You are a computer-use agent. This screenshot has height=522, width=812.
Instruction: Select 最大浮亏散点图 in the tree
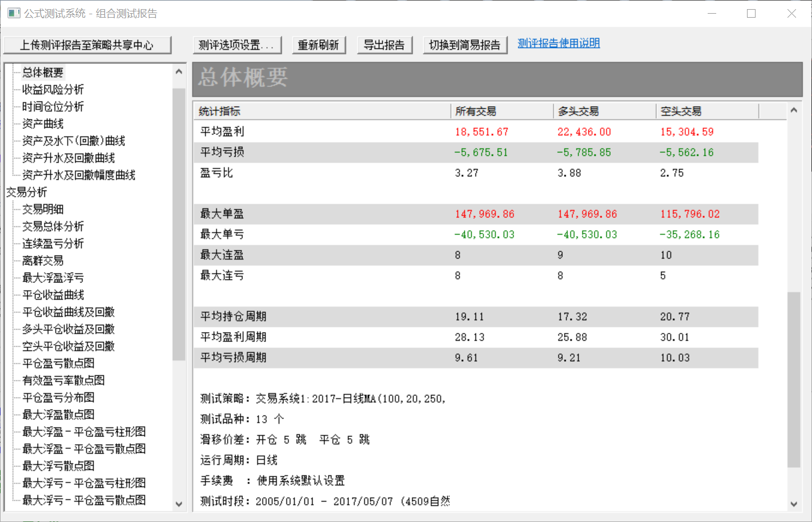[x=58, y=466]
